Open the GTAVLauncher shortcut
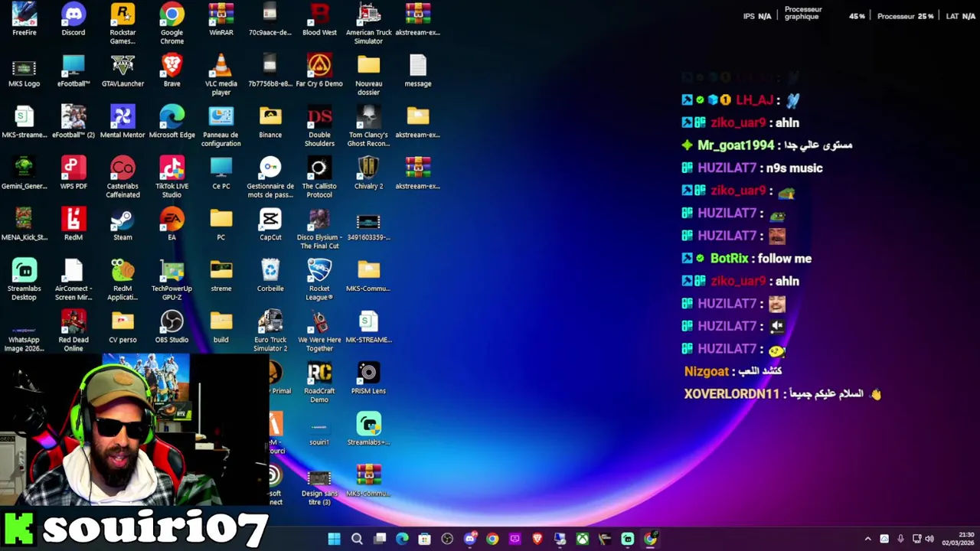The width and height of the screenshot is (980, 551). (122, 71)
